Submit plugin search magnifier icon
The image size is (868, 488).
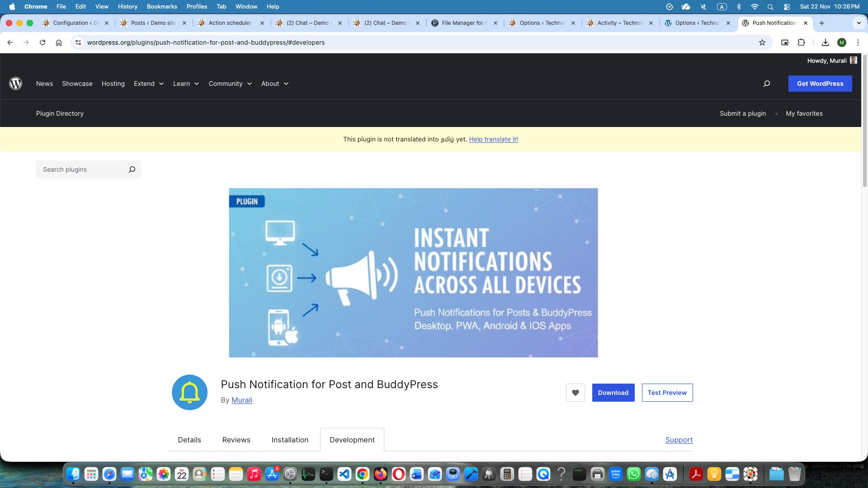(x=132, y=169)
